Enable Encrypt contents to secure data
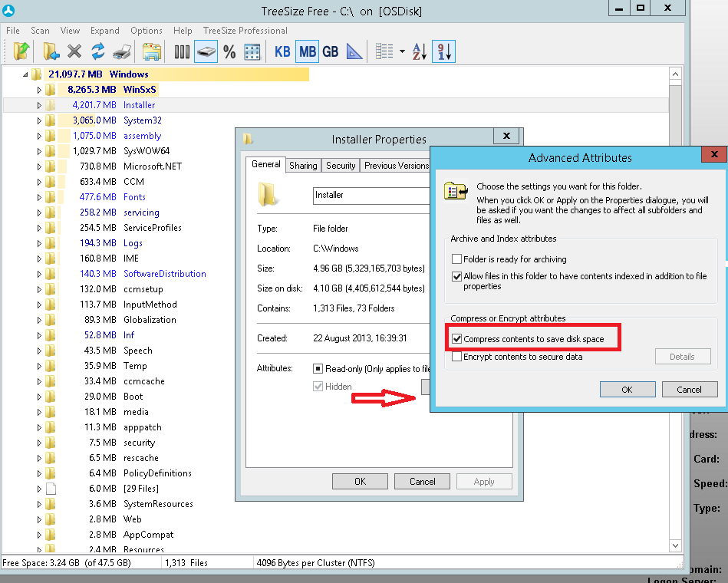728x583 pixels. click(x=457, y=357)
